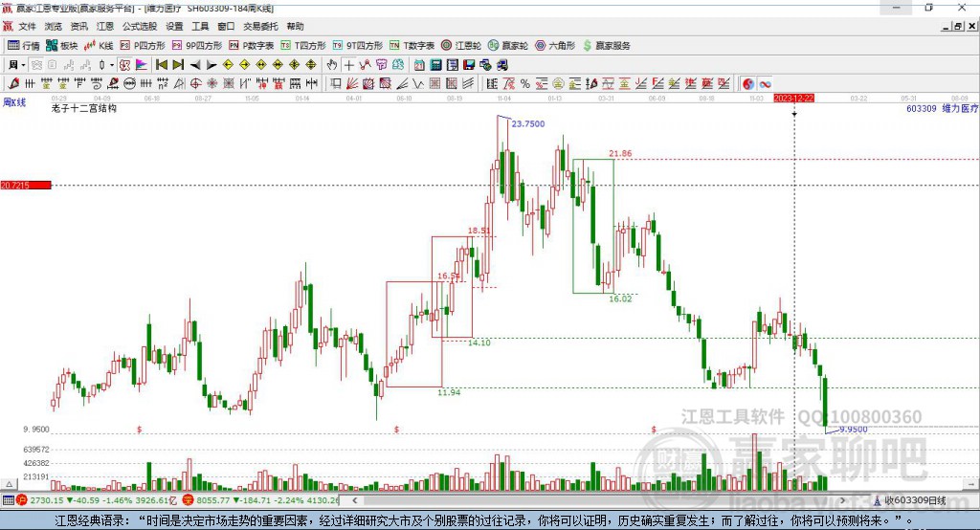980x530 pixels.
Task: Click the 23.7500 high price label
Action: [528, 123]
